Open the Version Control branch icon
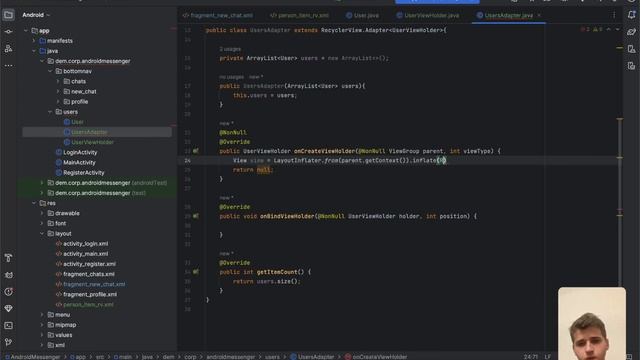The width and height of the screenshot is (640, 360). pyautogui.click(x=8, y=342)
